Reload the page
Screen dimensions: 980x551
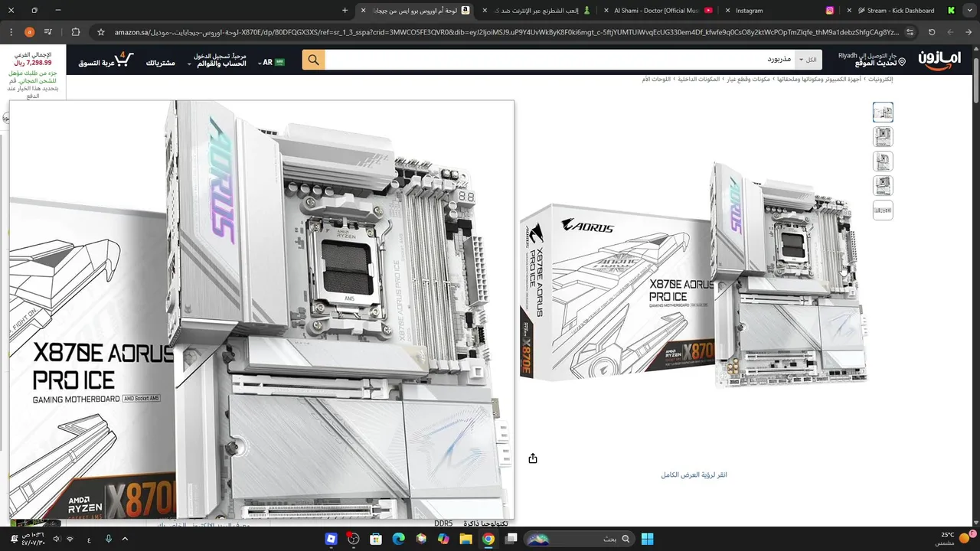click(932, 32)
